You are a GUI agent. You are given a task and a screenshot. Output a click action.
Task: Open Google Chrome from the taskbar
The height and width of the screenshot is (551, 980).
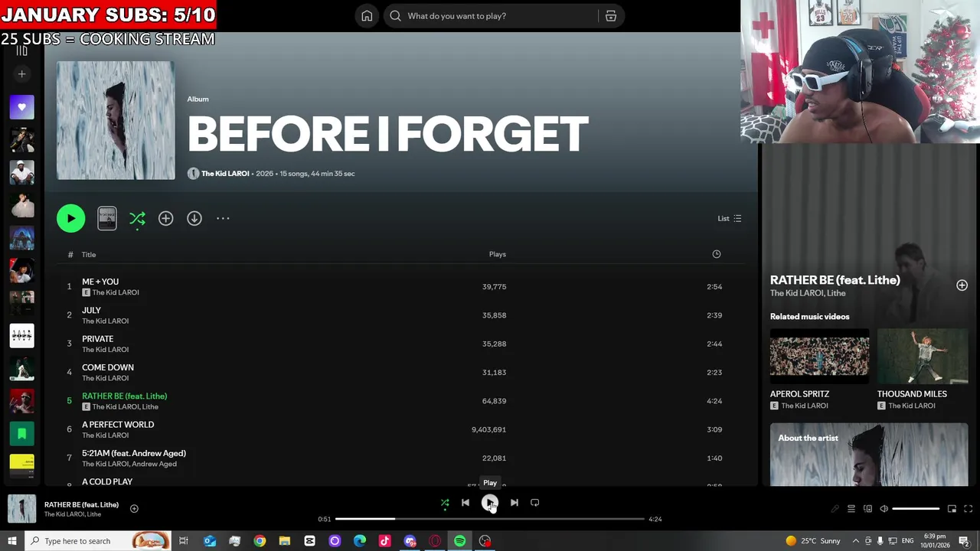[x=260, y=541]
